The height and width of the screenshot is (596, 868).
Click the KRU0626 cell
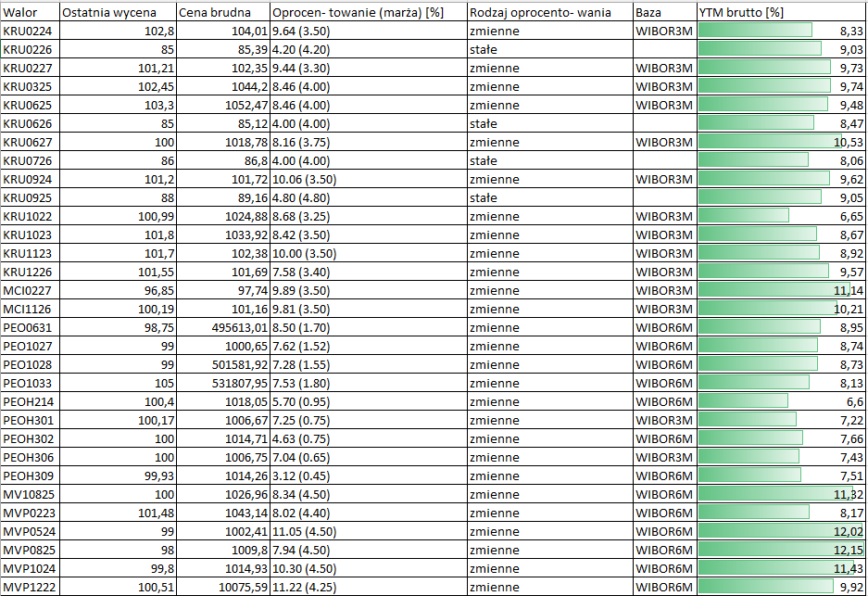click(30, 123)
